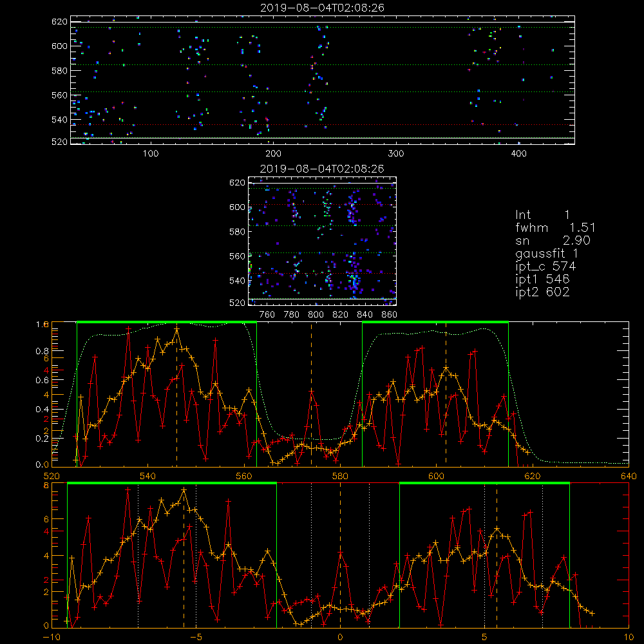Click x-axis label 760 on middle plot

[267, 315]
